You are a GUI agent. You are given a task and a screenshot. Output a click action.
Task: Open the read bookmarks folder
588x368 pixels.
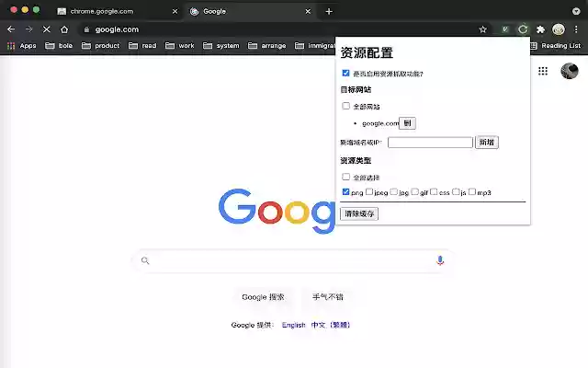pos(142,46)
